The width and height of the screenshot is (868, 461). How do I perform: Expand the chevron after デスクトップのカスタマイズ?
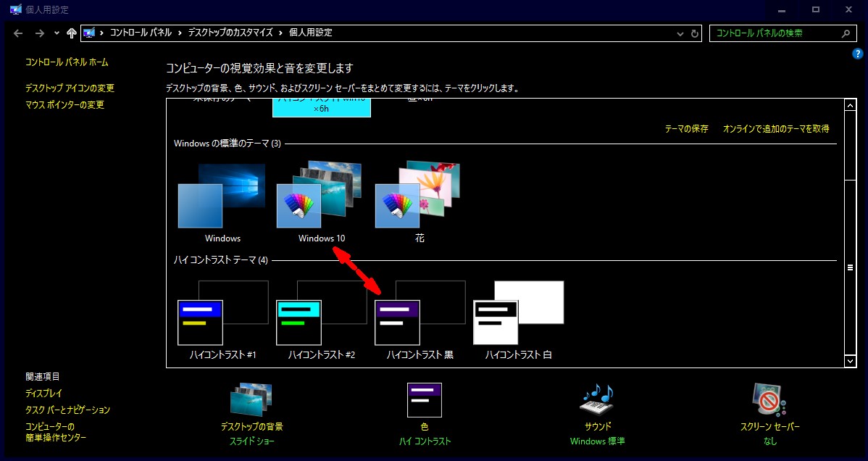point(281,33)
